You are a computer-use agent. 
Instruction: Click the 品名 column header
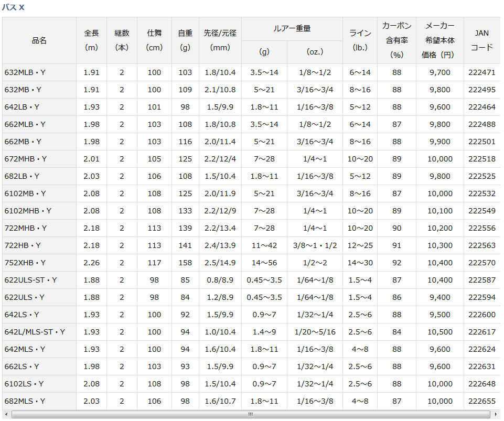pos(39,40)
